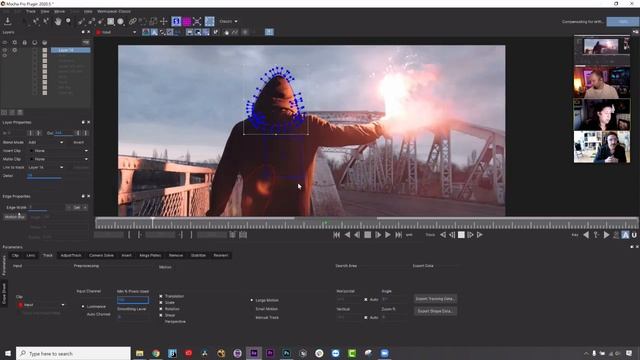640x360 pixels.
Task: Click the previous keyframe arrow
Action: [x=586, y=235]
